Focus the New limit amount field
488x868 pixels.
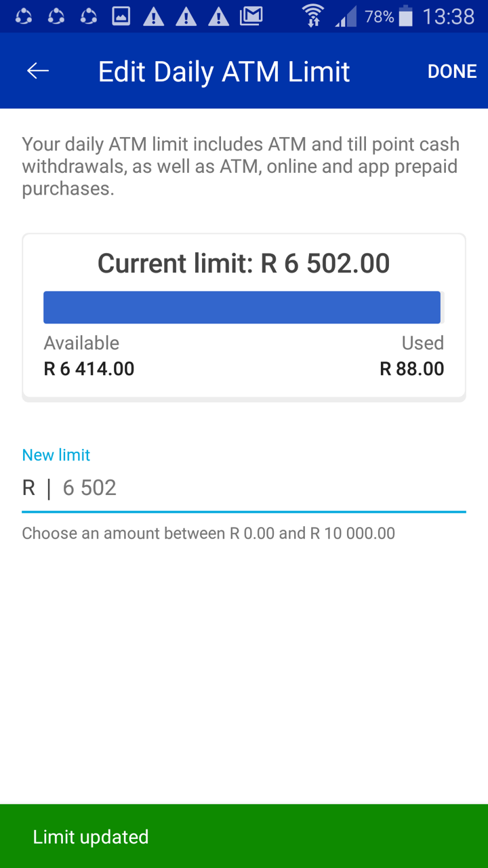(258, 488)
